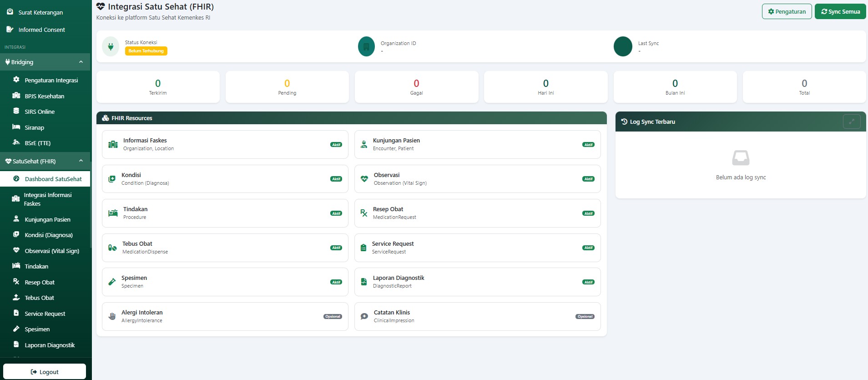Viewport: 868px width, 380px height.
Task: Open the Service Request resource card
Action: pos(478,248)
